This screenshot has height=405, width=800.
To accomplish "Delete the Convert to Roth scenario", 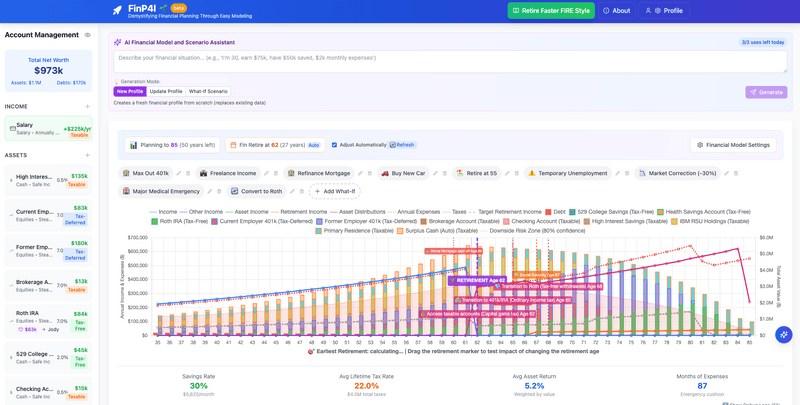I will coord(302,191).
